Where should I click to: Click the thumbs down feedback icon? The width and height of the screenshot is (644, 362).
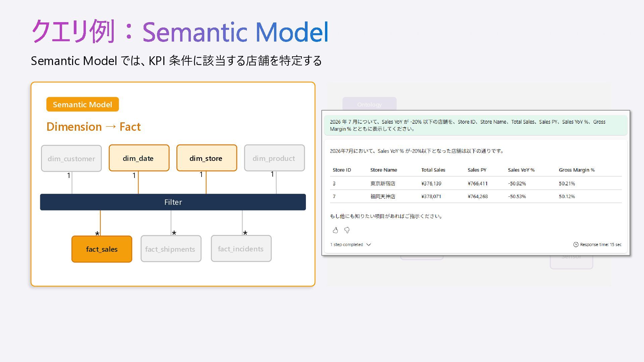[347, 230]
